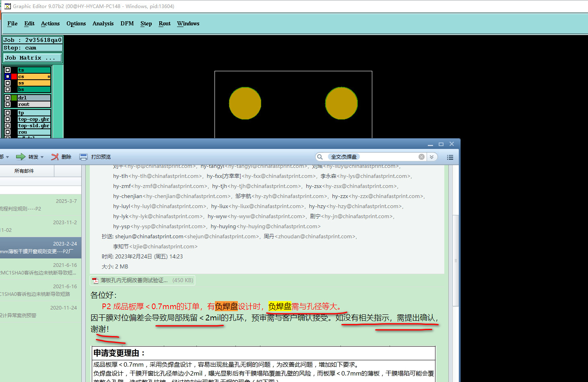Expand the Forward (转发) dropdown arrow
The image size is (588, 382).
(x=42, y=157)
